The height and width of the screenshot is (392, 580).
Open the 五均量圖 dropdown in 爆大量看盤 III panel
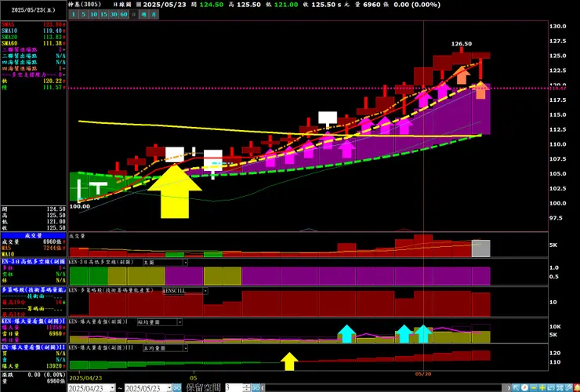pyautogui.click(x=185, y=348)
